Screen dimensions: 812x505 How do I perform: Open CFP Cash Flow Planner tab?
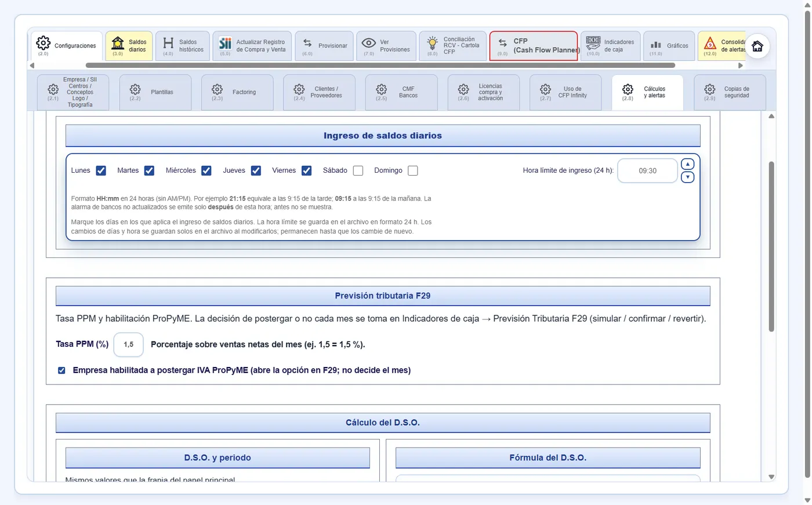pos(534,46)
